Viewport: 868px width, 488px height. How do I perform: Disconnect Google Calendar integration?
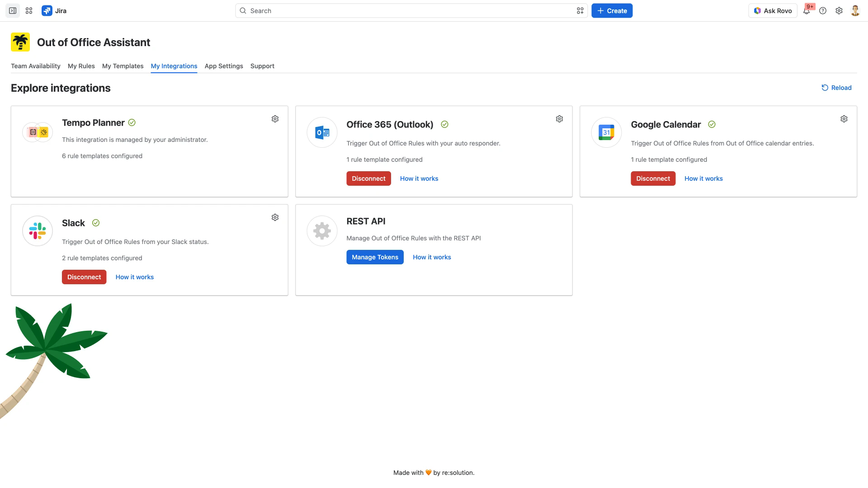(x=653, y=178)
